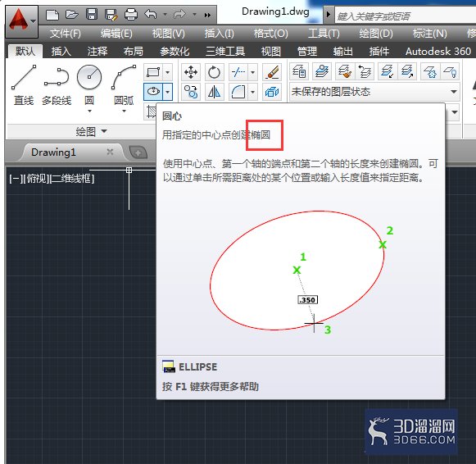
Task: Select the Arc (圆弧) tool
Action: 124,85
